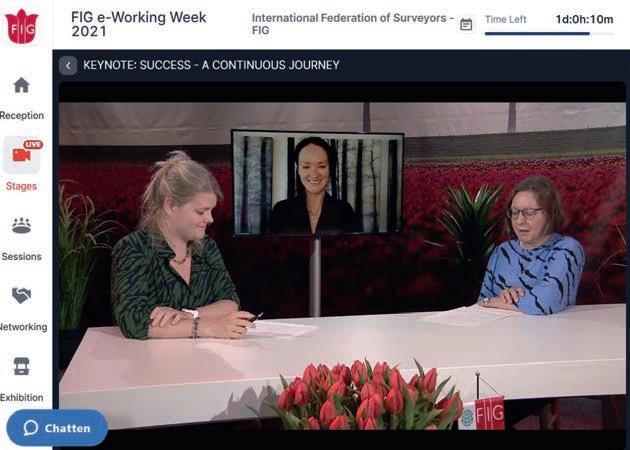Viewport: 630px width, 450px height.
Task: Select the Reception label in sidebar
Action: pos(22,115)
